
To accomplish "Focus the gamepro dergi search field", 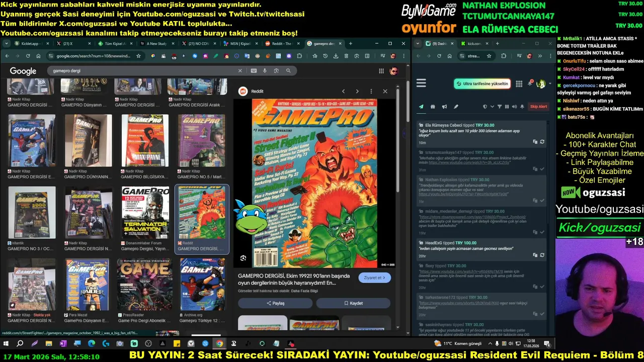I will (143, 71).
